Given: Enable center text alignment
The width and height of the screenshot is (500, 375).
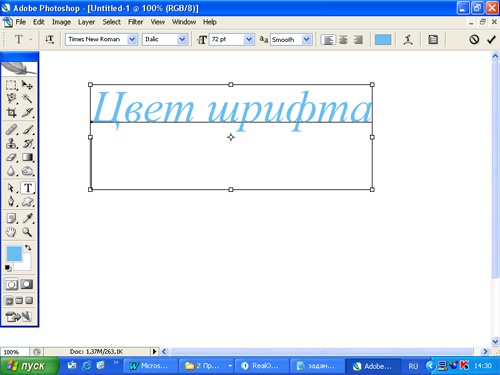Looking at the screenshot, I should click(x=343, y=40).
